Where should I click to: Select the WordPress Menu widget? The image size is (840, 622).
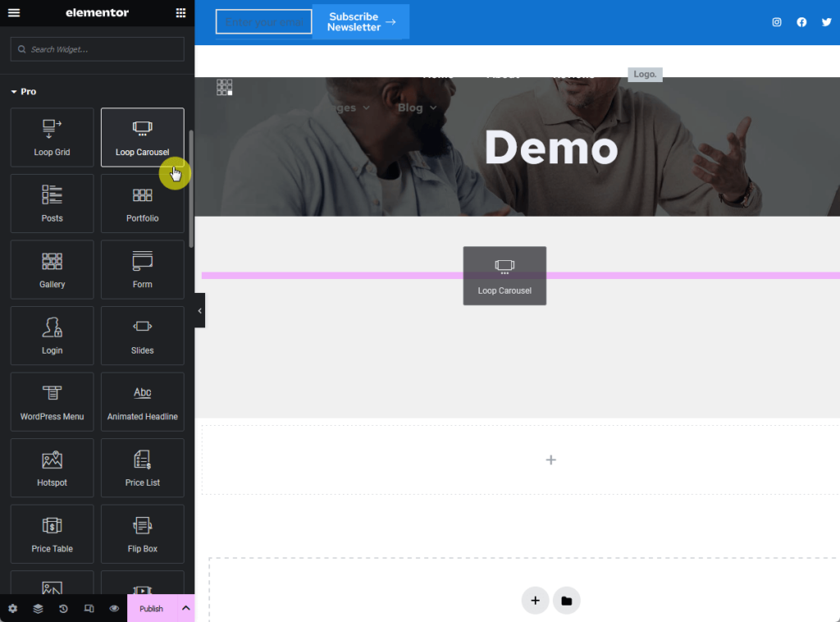tap(52, 402)
